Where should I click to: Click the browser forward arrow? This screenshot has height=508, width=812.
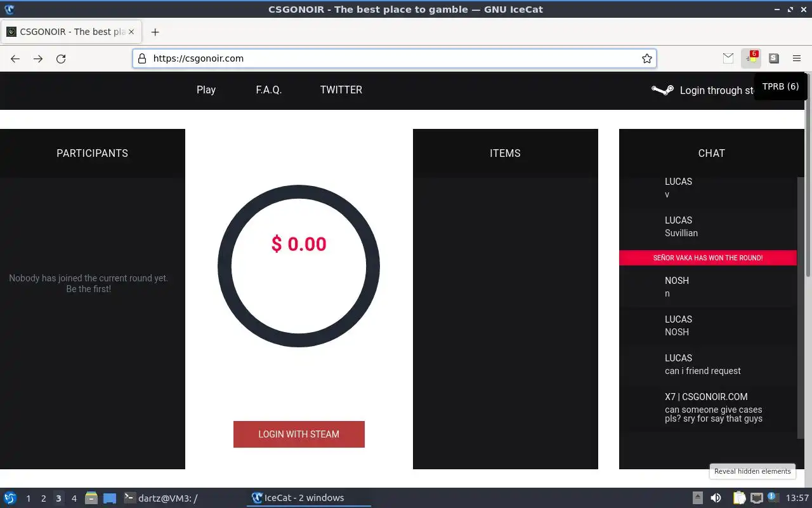38,58
